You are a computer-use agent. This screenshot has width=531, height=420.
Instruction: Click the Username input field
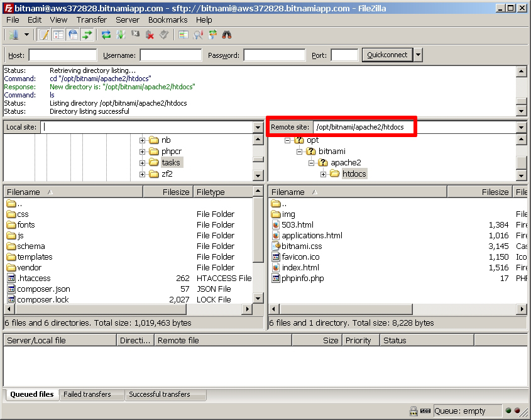pyautogui.click(x=171, y=55)
